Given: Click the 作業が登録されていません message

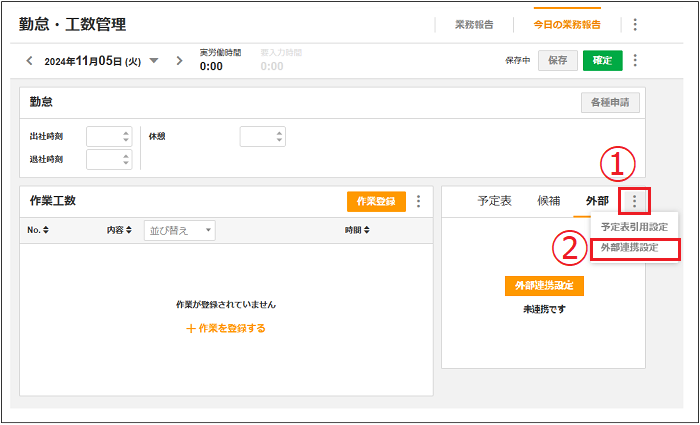Looking at the screenshot, I should point(226,305).
